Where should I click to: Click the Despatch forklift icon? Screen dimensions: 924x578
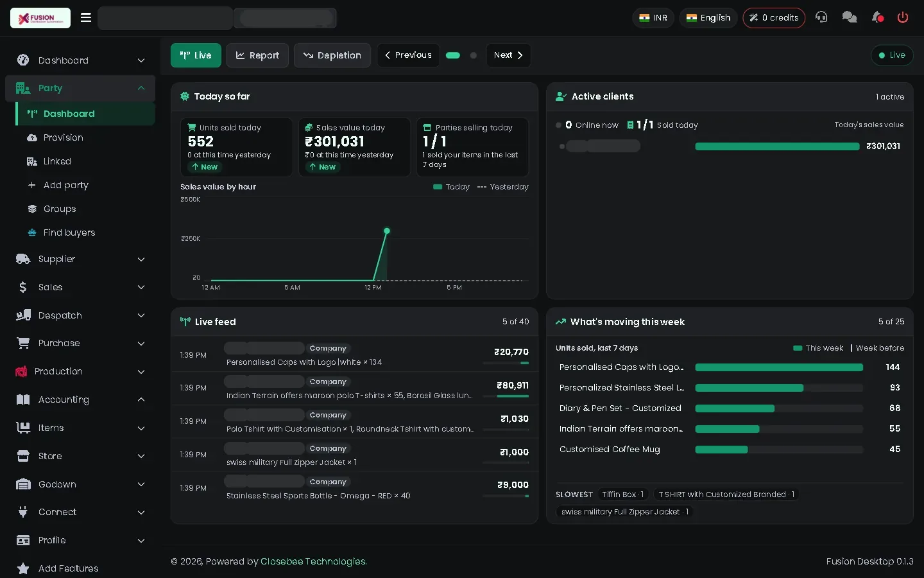tap(23, 315)
